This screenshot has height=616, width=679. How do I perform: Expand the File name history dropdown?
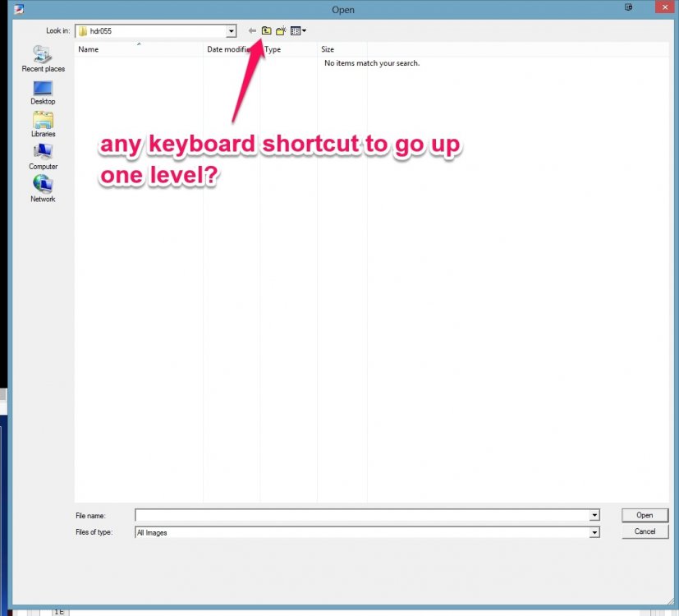[x=594, y=515]
